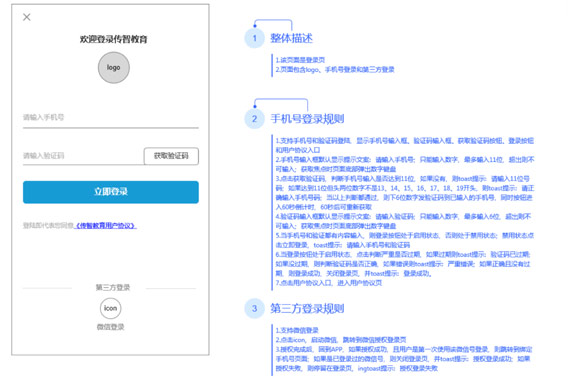Viewport: 568px width, 380px height.
Task: Click the 第三方登录 divider label
Action: pyautogui.click(x=113, y=288)
